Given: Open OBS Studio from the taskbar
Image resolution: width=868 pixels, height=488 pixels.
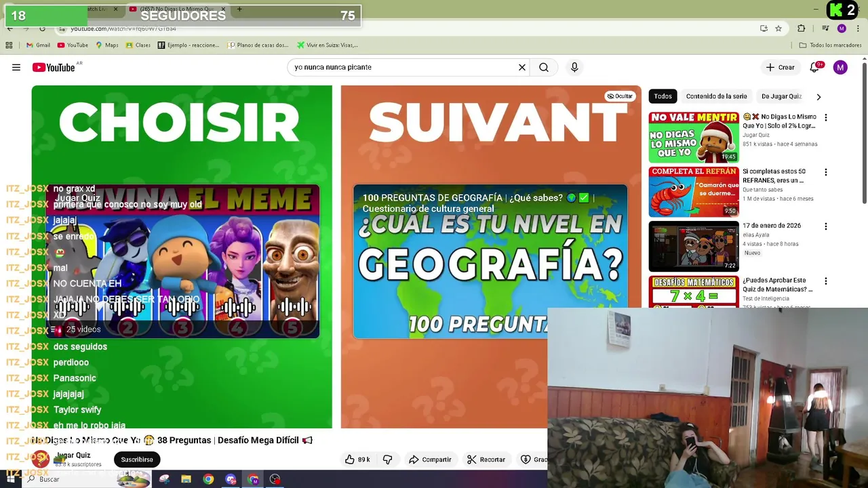Looking at the screenshot, I should 275,479.
